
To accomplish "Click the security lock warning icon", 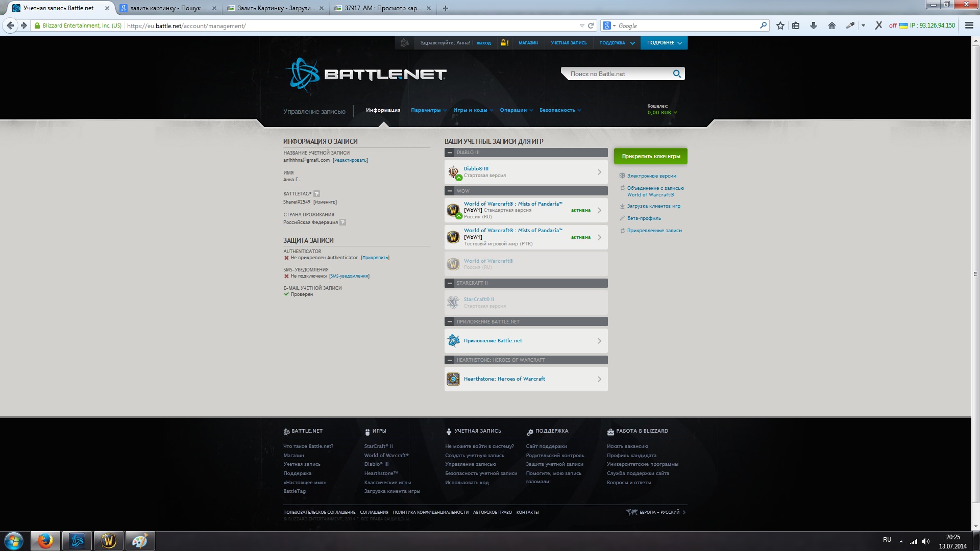I will [504, 43].
